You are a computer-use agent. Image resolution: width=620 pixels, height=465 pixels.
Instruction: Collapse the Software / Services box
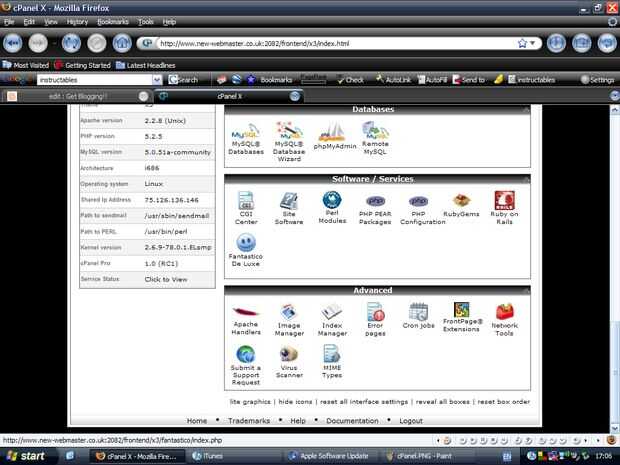coord(525,180)
